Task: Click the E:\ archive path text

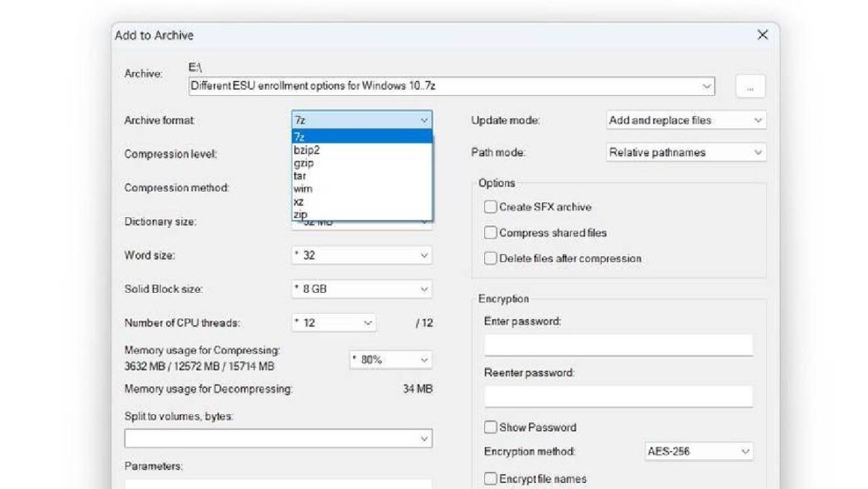Action: point(195,67)
